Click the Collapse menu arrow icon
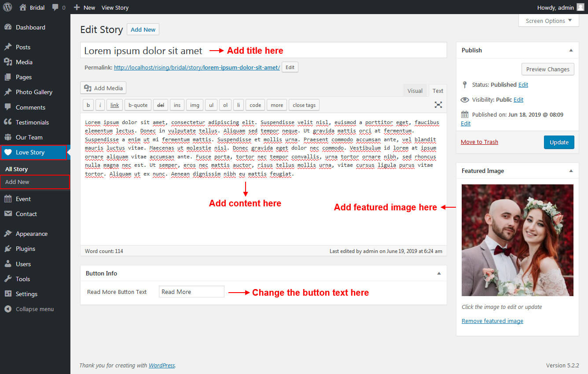Image resolution: width=588 pixels, height=374 pixels. (8, 309)
